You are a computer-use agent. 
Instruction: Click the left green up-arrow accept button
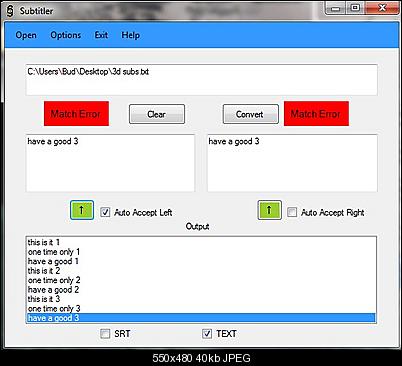point(82,210)
